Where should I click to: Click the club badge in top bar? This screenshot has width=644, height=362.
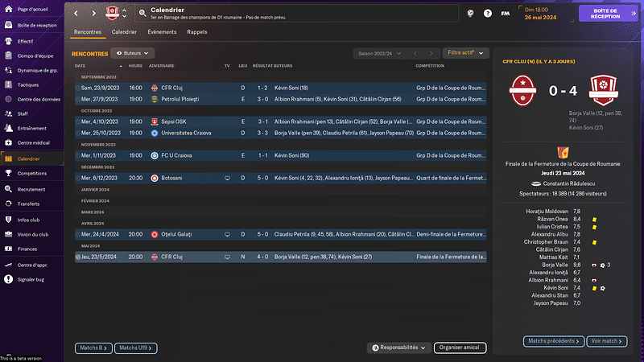coord(112,13)
